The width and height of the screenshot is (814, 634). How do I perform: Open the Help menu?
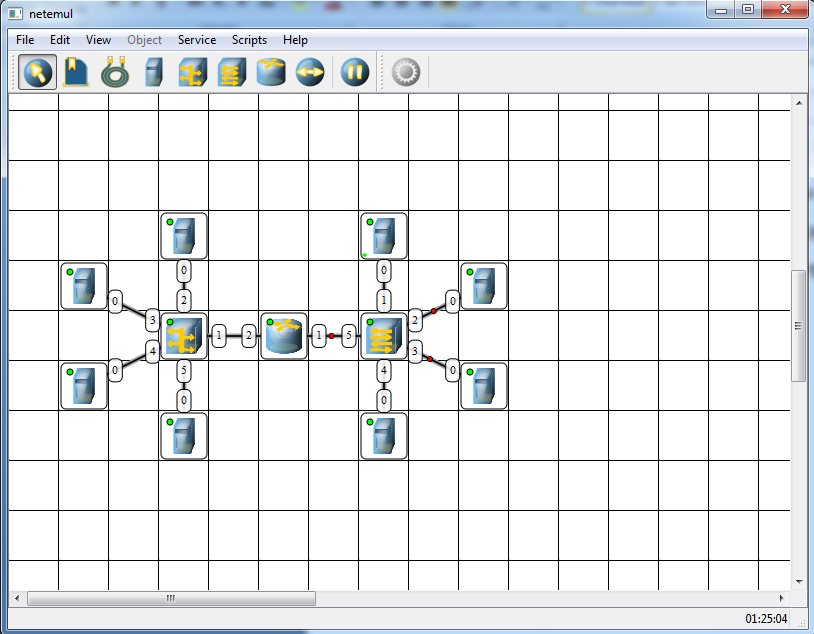coord(295,40)
